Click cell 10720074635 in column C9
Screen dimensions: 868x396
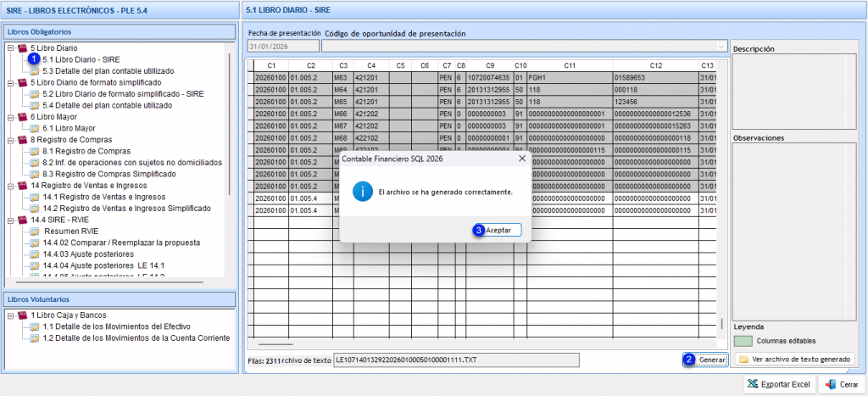tap(490, 77)
